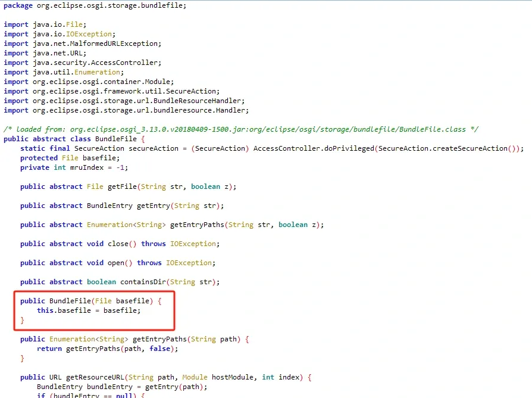Click the IOException import line
Screen dimensions: 532x398
(x=60, y=34)
